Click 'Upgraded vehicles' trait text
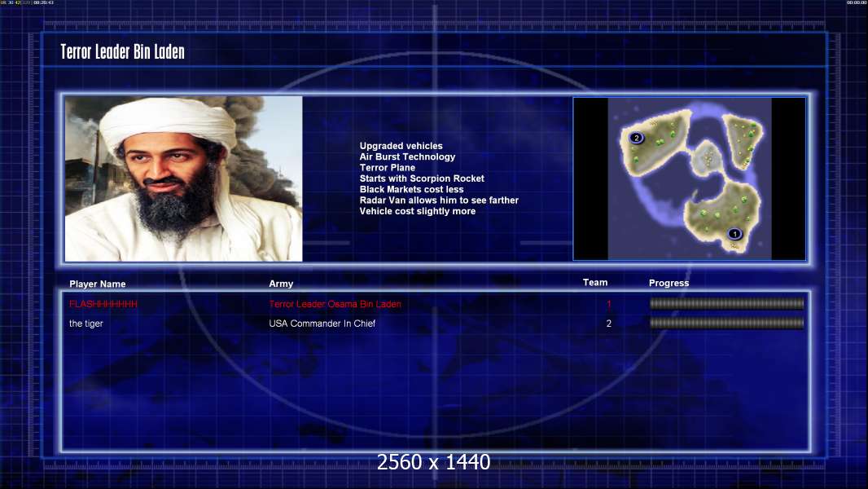This screenshot has height=489, width=868. pyautogui.click(x=401, y=146)
